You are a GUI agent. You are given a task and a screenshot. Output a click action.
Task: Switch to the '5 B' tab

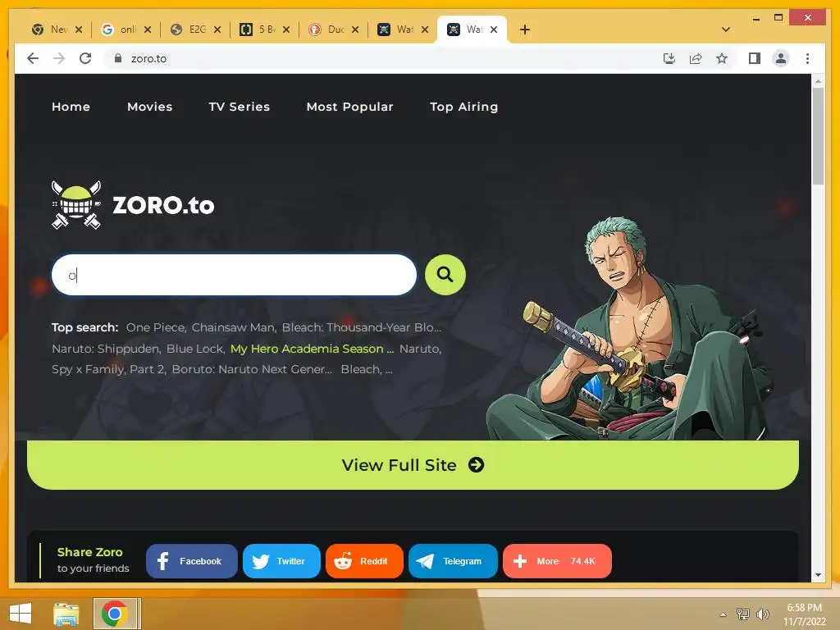coord(258,30)
